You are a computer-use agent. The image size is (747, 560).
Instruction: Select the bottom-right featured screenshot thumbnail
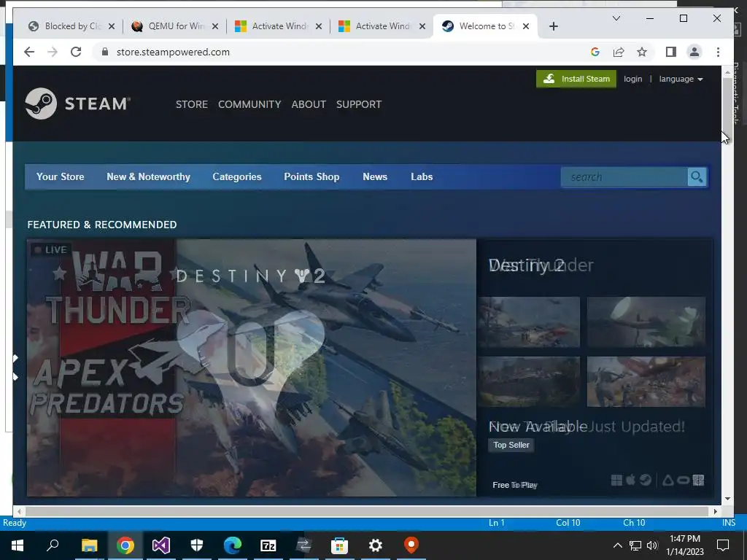point(646,381)
